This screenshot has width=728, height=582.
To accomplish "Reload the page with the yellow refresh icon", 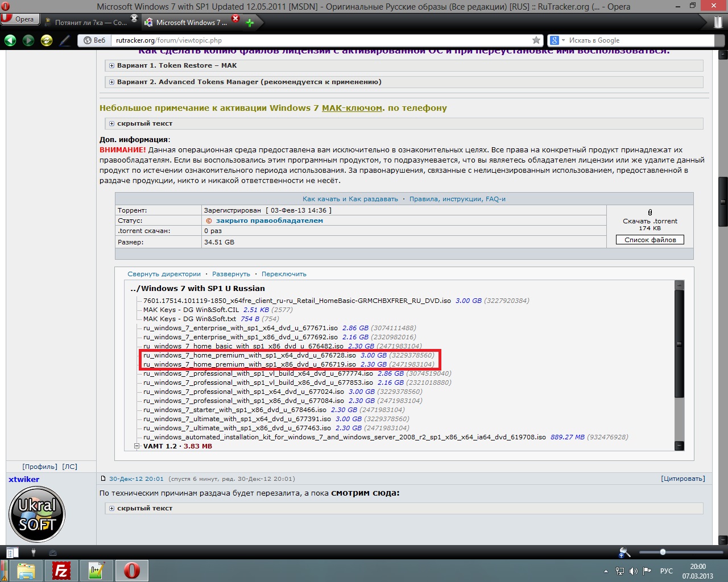I will click(47, 40).
